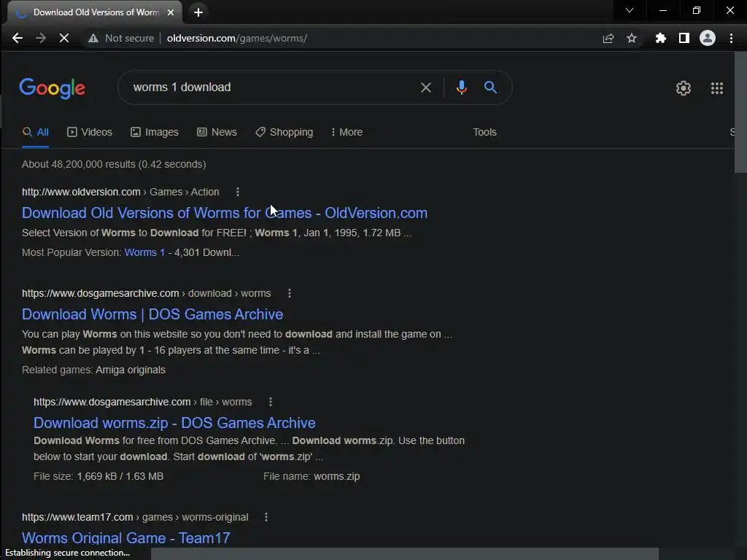Viewport: 747px width, 560px height.
Task: Bookmark this page with the star
Action: pyautogui.click(x=632, y=38)
